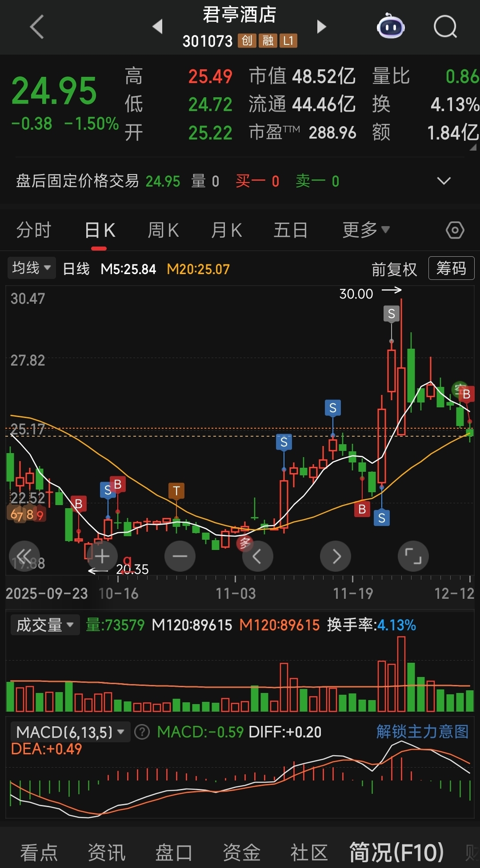Open the 资讯 bottom tab

click(107, 852)
